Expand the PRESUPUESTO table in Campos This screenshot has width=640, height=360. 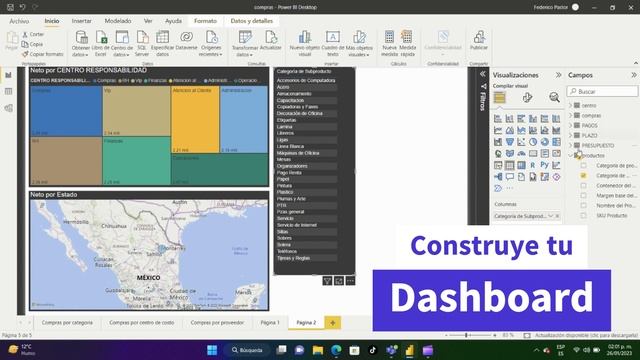(571, 145)
